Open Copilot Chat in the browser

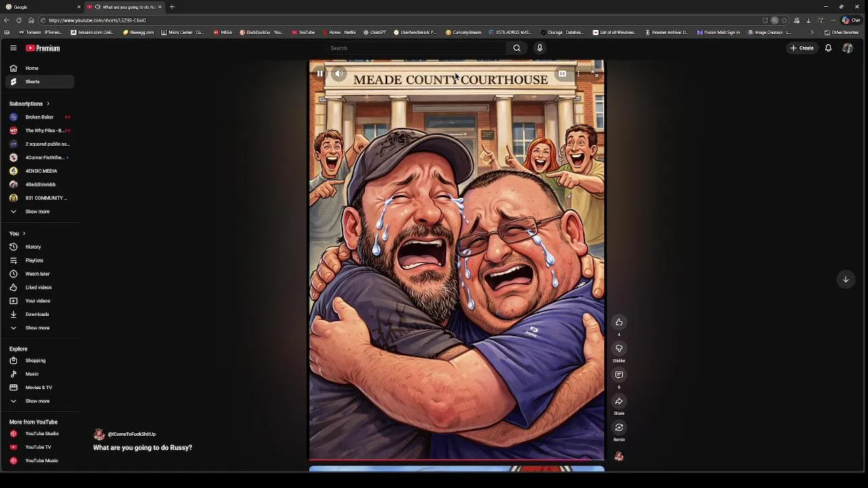850,20
